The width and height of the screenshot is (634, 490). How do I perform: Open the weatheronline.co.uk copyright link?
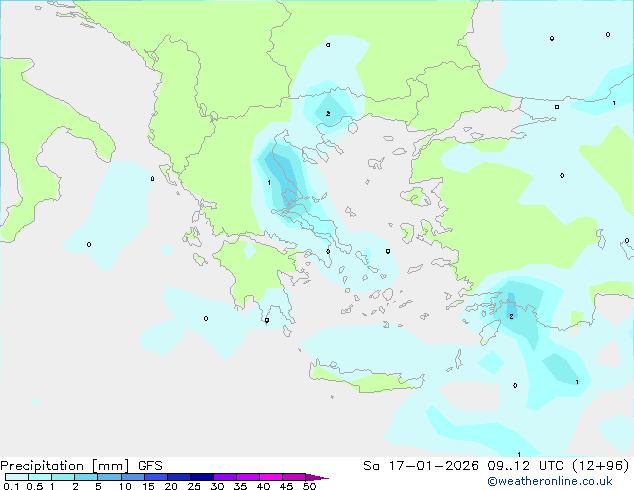pos(549,481)
